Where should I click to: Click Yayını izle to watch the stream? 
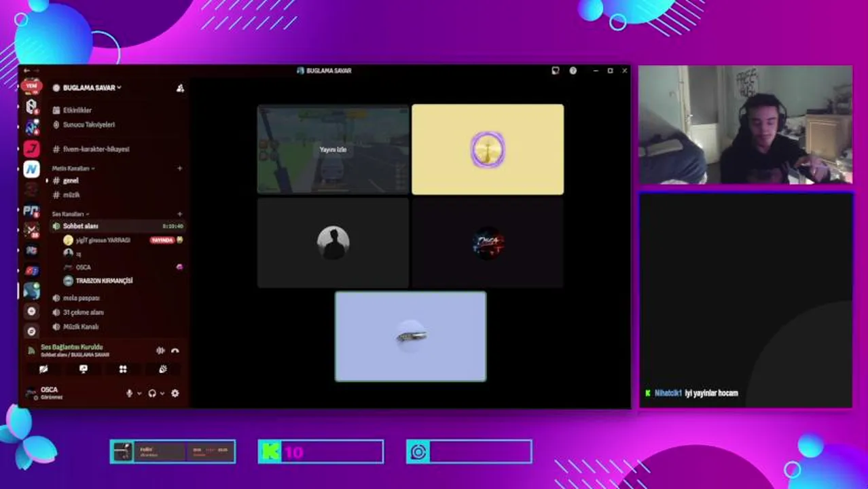click(x=333, y=149)
